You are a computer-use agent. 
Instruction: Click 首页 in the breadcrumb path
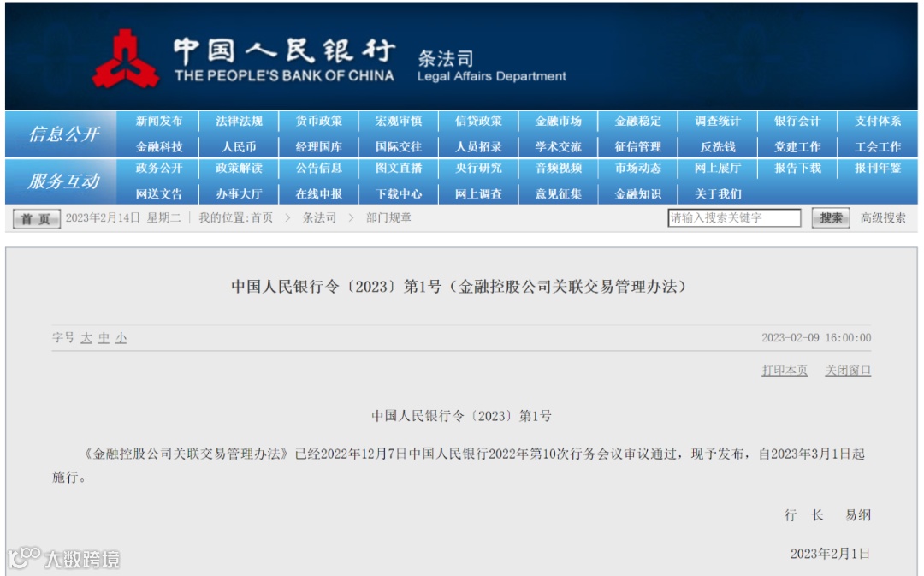coord(263,218)
